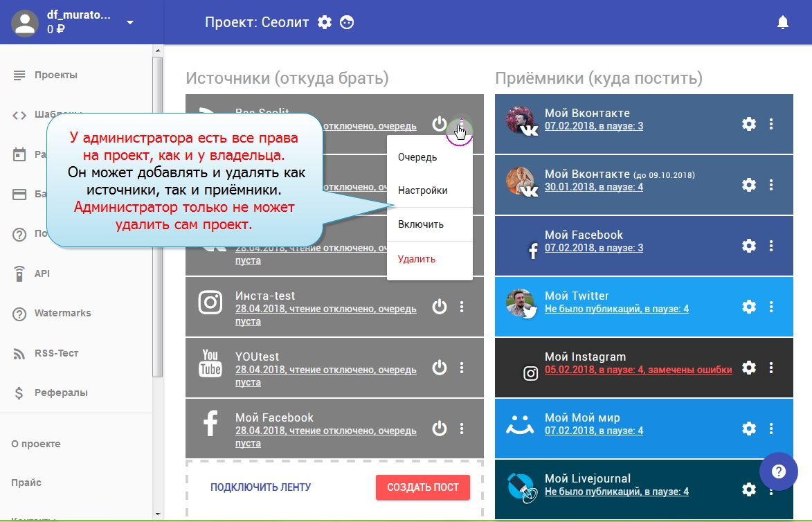Open settings gear for Мой Instagram receiver

tap(748, 368)
